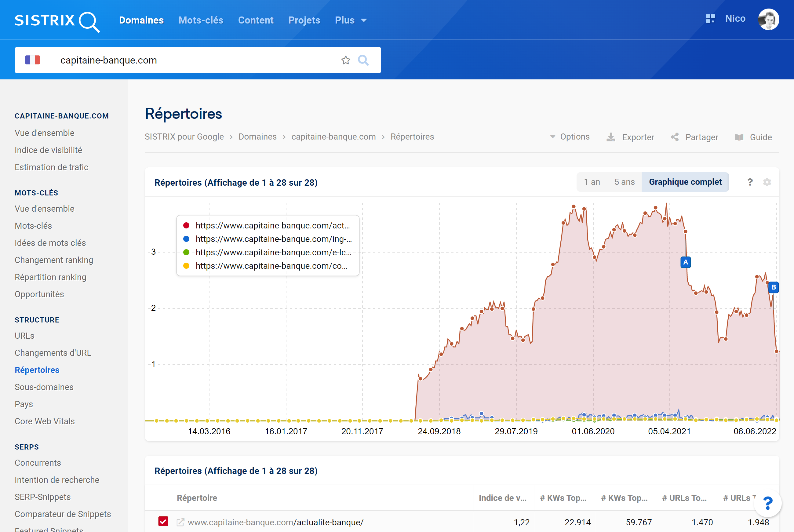Expand the Plus menu dropdown
The height and width of the screenshot is (532, 794).
351,20
